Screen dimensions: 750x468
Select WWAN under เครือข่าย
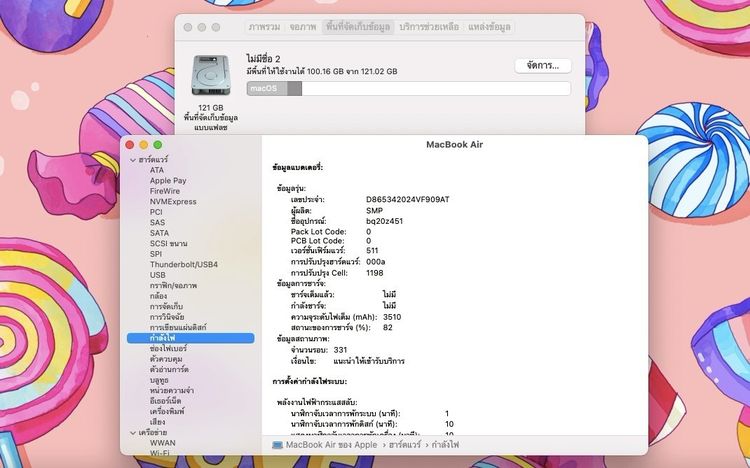pyautogui.click(x=163, y=443)
